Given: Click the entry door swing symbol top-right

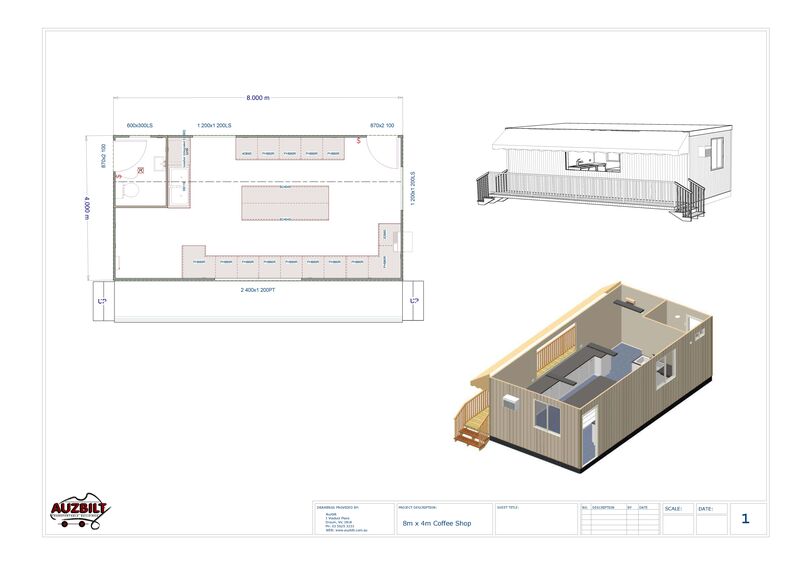Looking at the screenshot, I should [383, 149].
